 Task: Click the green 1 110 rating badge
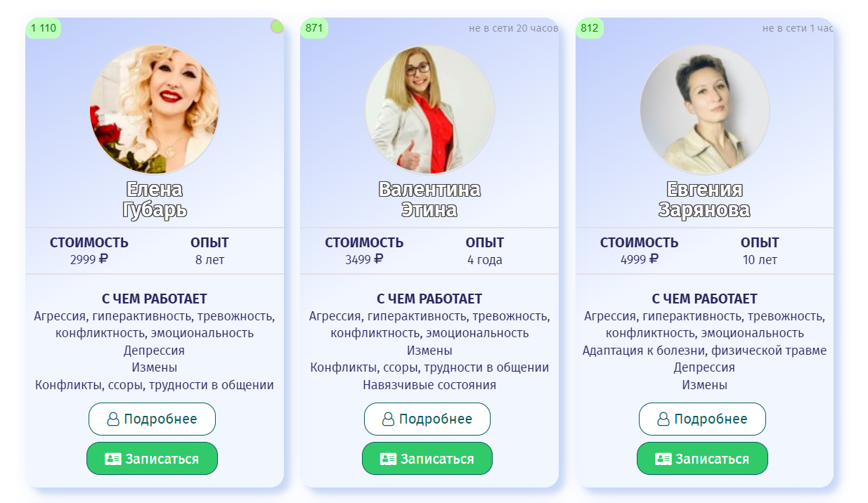tap(44, 28)
